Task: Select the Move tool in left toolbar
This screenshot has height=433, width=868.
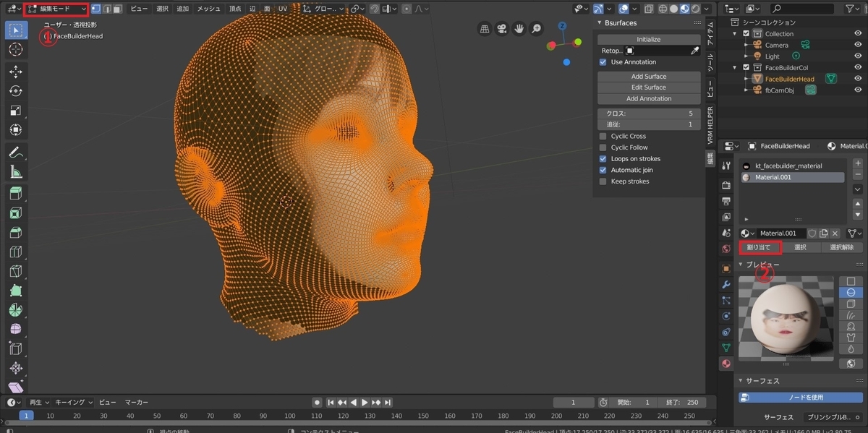Action: pyautogui.click(x=15, y=72)
